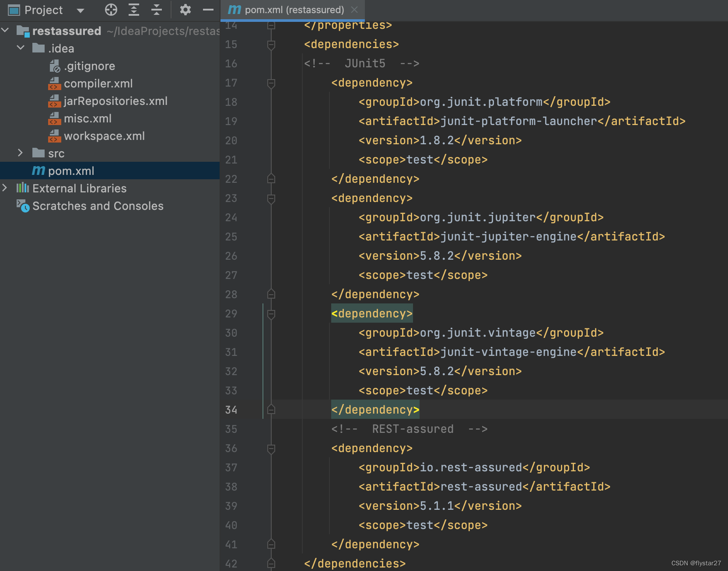Click the closing dependencies tag on line 42
Viewport: 728px width, 571px height.
(x=355, y=564)
